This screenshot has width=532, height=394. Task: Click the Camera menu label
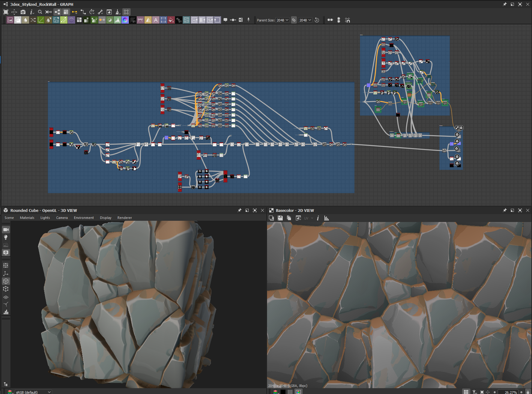[x=62, y=218]
